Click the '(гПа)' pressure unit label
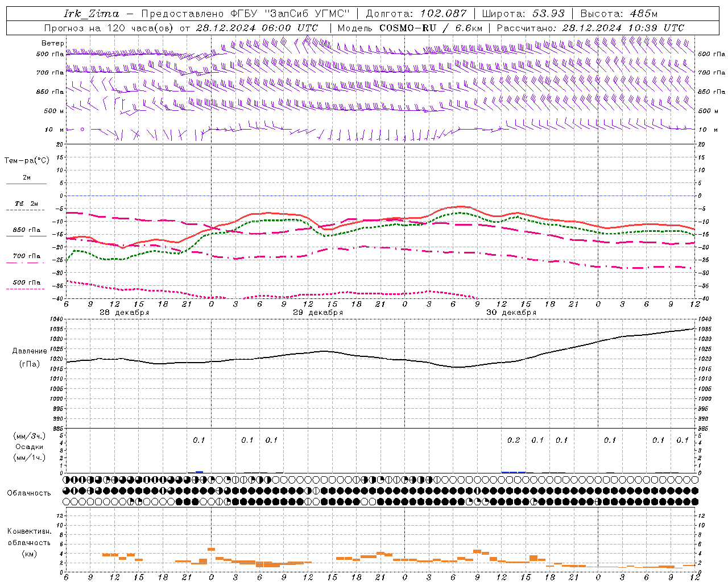Viewport: 728px width, 582px height. (30, 364)
